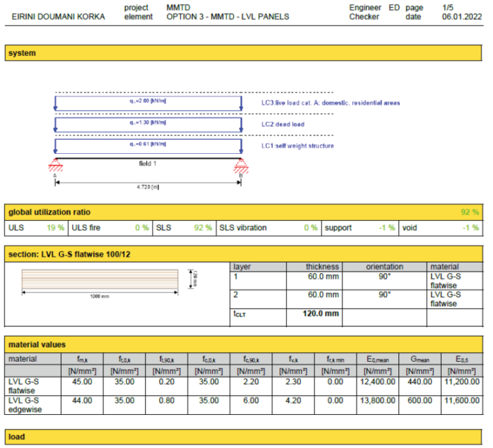Click the 13,800.00 E0,mean value
This screenshot has width=493, height=448.
(x=378, y=401)
